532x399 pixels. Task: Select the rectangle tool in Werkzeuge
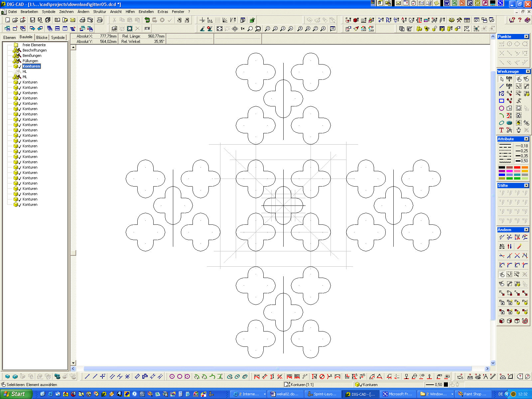[x=501, y=101]
